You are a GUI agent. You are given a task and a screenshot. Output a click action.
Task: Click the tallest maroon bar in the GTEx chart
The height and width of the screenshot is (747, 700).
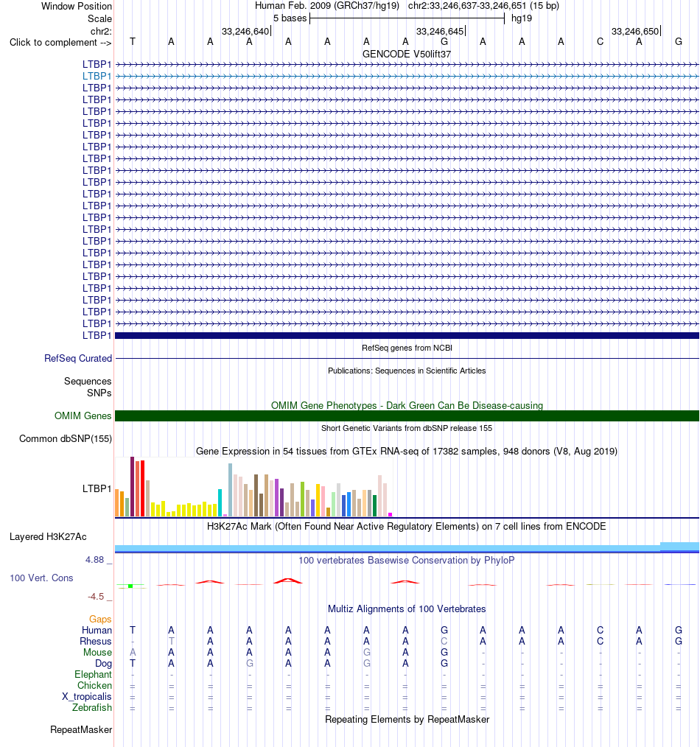(133, 486)
